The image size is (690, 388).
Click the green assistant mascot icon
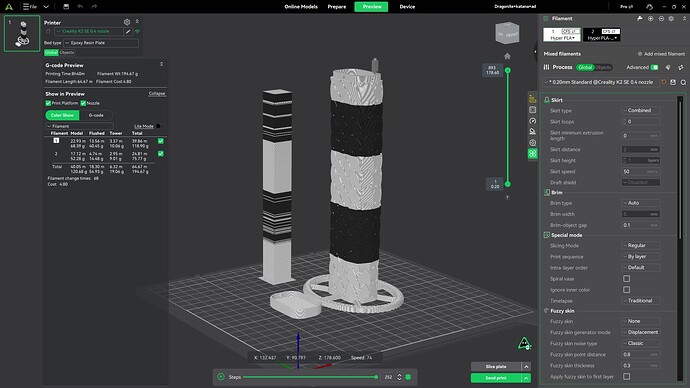click(524, 343)
